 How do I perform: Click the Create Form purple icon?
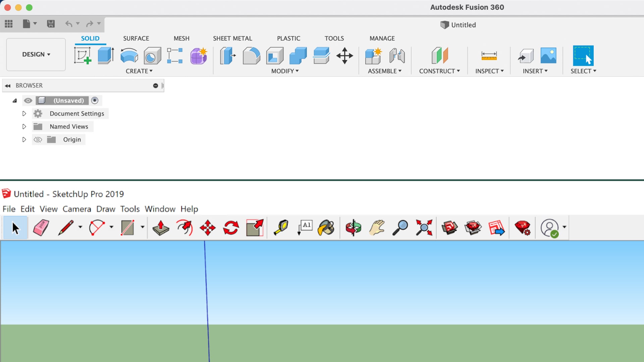coord(199,56)
